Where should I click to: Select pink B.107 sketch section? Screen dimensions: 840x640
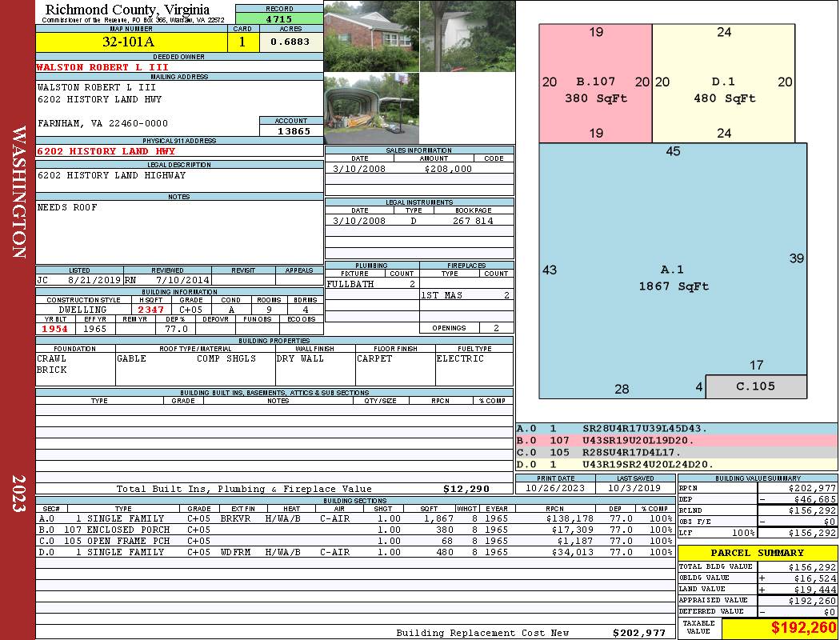(595, 83)
